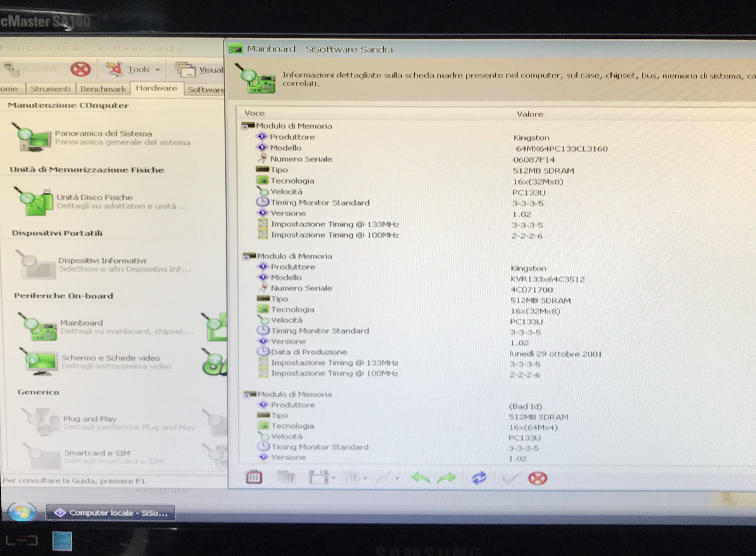Click the blue refresh arrows icon

(x=479, y=478)
